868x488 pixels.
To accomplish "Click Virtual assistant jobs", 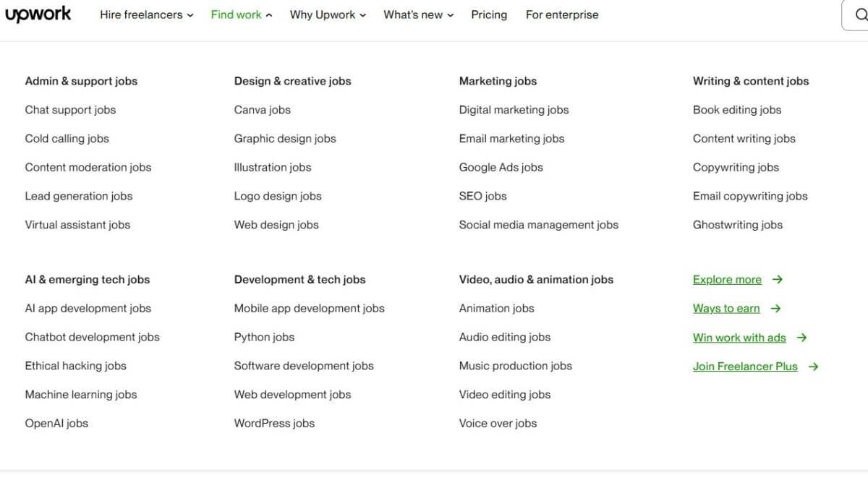I will (x=77, y=225).
